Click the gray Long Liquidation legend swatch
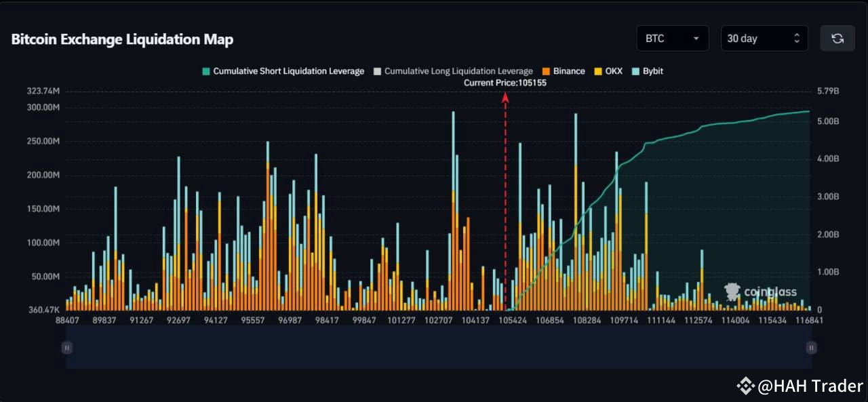This screenshot has height=402, width=868. point(378,71)
